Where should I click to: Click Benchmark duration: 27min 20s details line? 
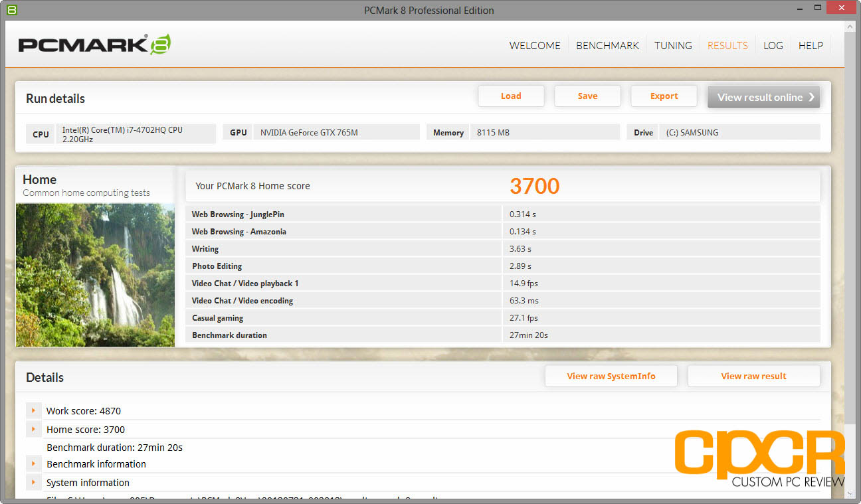click(x=114, y=448)
